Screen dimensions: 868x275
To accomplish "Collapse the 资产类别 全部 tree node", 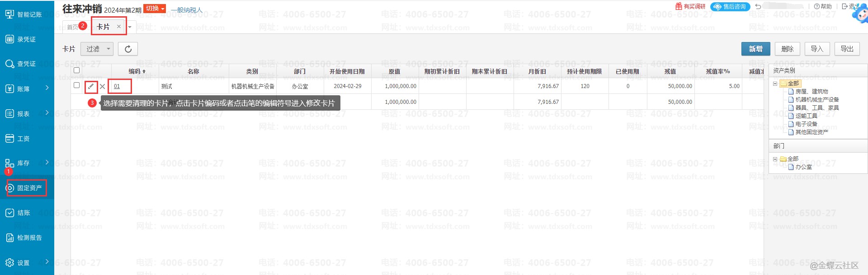I will (775, 84).
